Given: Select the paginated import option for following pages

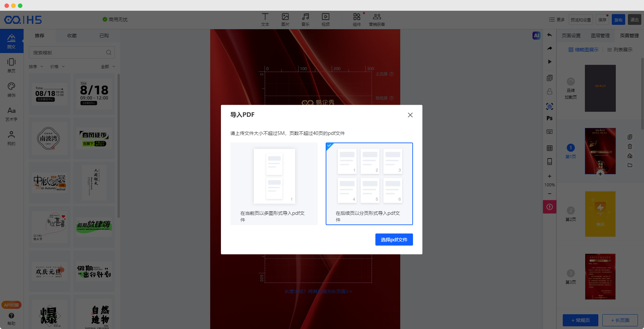Looking at the screenshot, I should (x=369, y=184).
